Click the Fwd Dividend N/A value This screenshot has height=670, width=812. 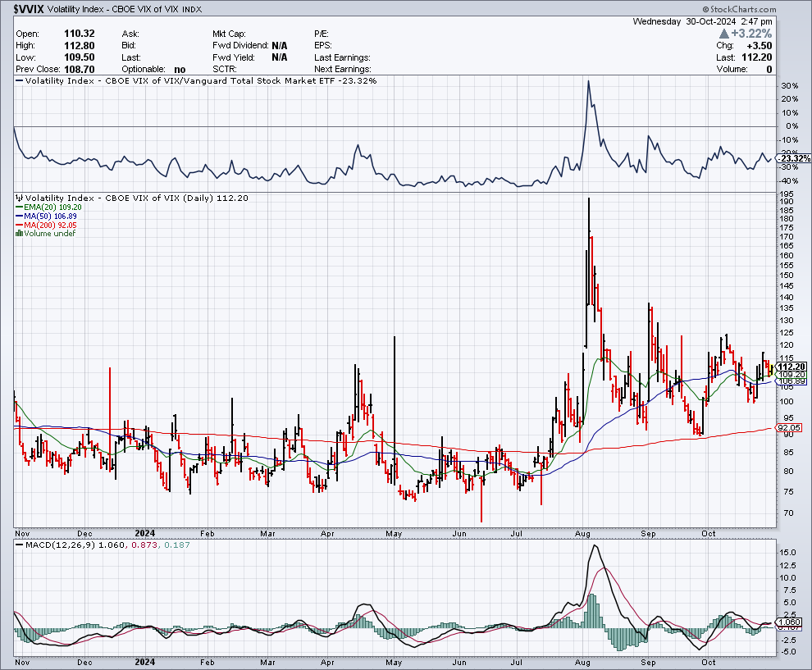pos(279,46)
